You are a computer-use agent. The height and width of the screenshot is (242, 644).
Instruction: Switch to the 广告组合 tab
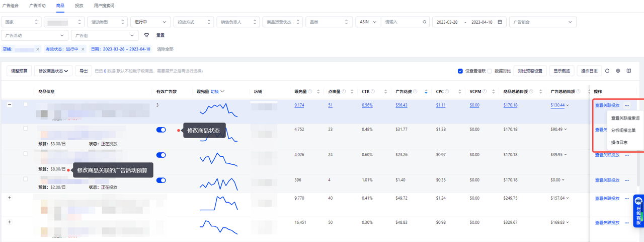tap(11, 5)
